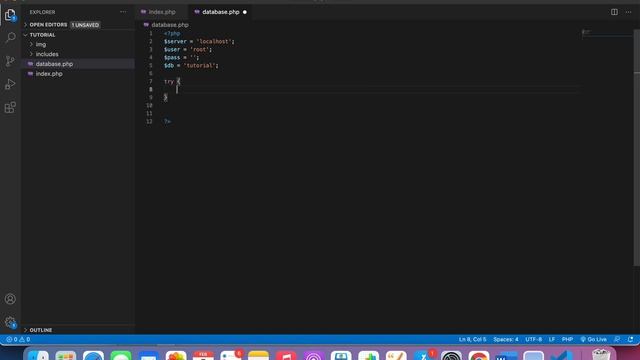Viewport: 640px width, 360px height.
Task: Expand the Open Editors section
Action: [x=48, y=25]
